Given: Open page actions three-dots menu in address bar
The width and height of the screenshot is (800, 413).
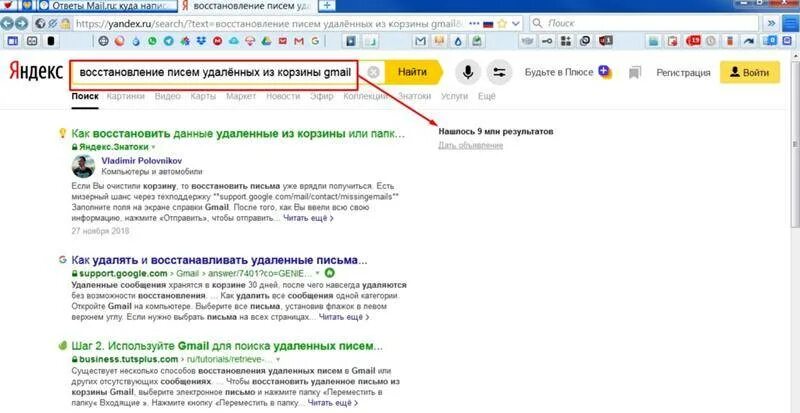Looking at the screenshot, I should tap(474, 23).
